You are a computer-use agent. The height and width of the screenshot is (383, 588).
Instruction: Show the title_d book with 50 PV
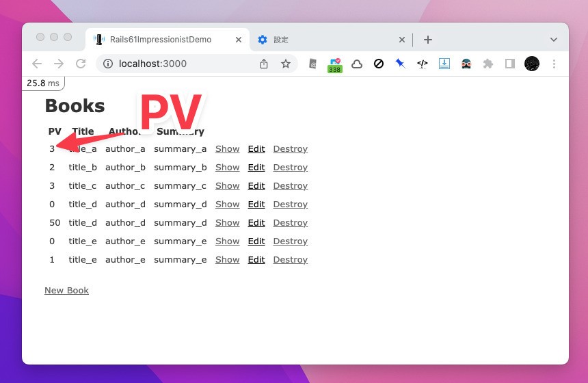(227, 222)
